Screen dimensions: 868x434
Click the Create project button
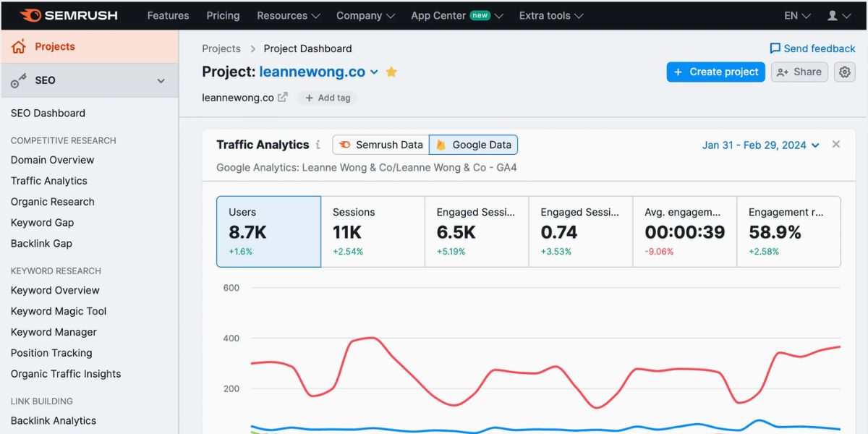tap(716, 72)
